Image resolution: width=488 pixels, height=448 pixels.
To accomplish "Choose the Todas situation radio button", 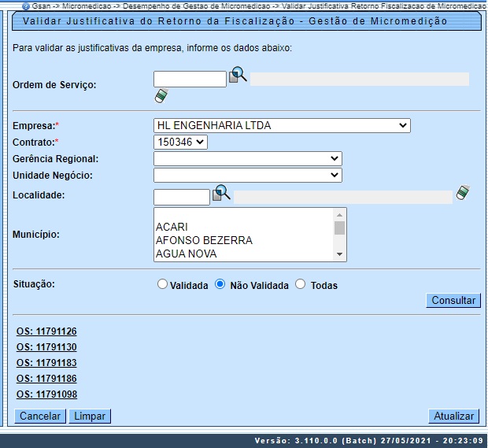I will coord(300,284).
